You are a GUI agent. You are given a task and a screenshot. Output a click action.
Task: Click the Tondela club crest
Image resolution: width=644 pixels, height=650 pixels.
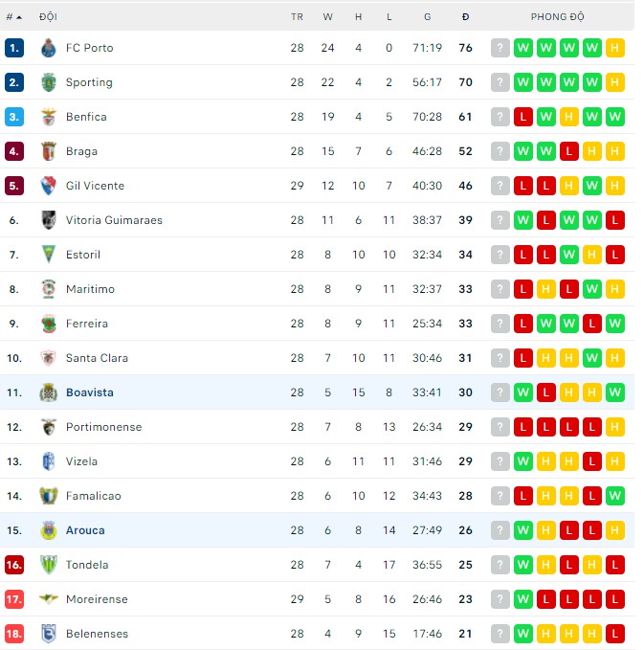(49, 565)
